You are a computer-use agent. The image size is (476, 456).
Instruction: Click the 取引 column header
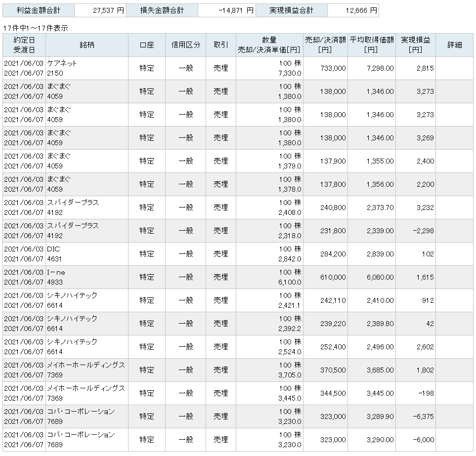tap(221, 45)
